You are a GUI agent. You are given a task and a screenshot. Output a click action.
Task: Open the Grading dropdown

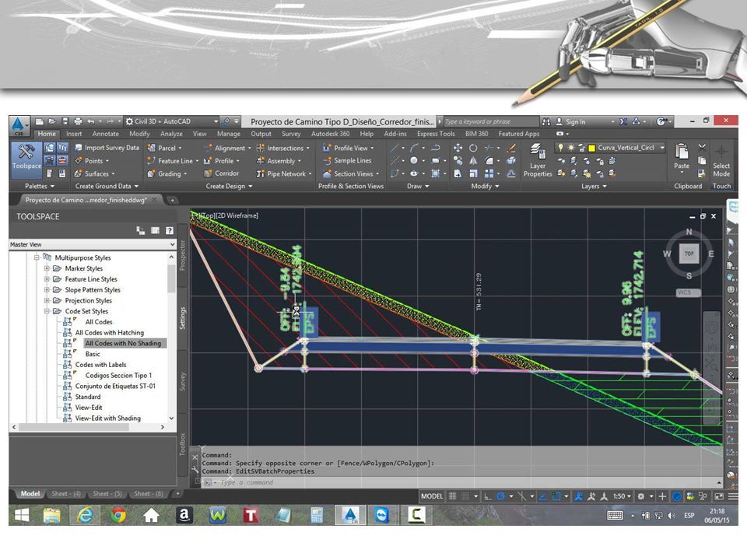pyautogui.click(x=167, y=173)
